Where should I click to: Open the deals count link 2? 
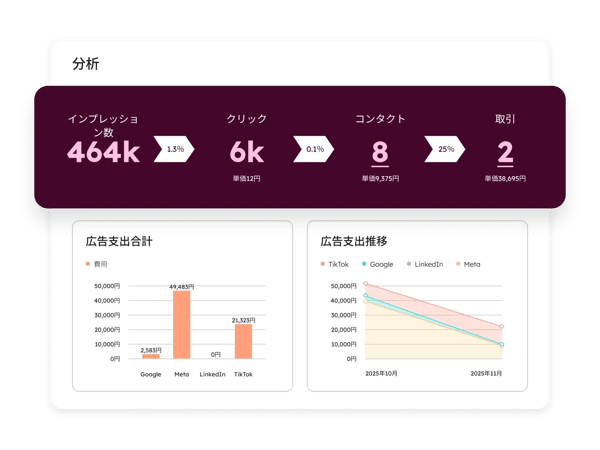(505, 153)
